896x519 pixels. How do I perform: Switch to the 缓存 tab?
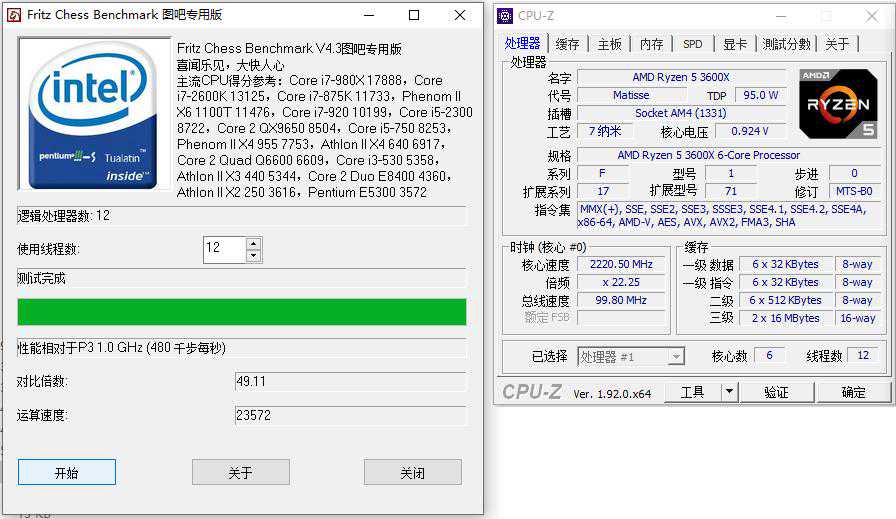coord(567,44)
